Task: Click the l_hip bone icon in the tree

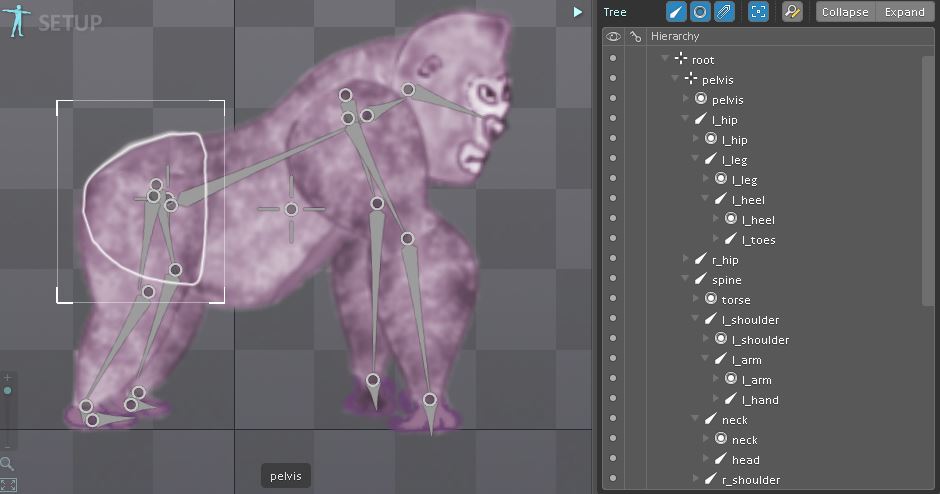Action: click(x=700, y=119)
